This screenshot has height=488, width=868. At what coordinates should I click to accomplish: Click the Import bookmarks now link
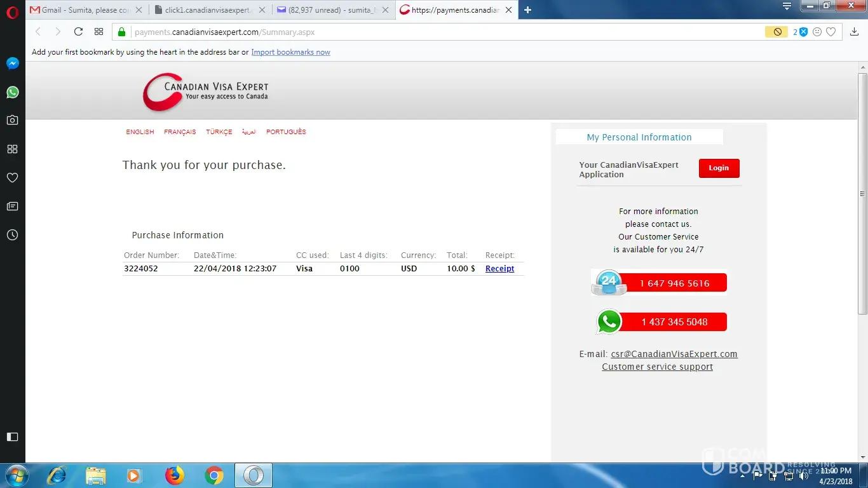pos(290,52)
